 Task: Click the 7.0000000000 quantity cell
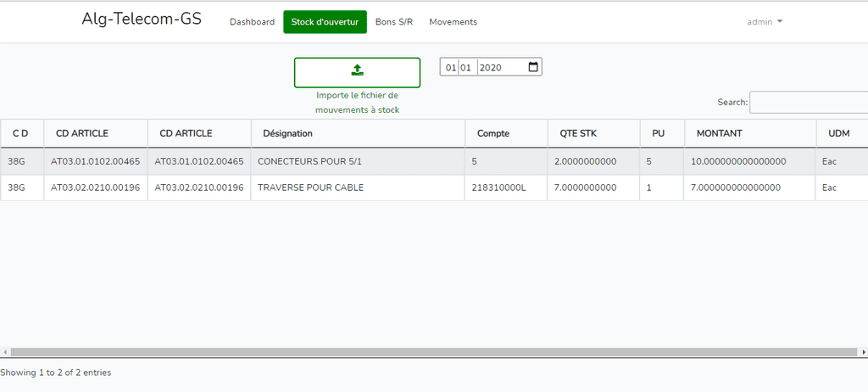pyautogui.click(x=594, y=188)
